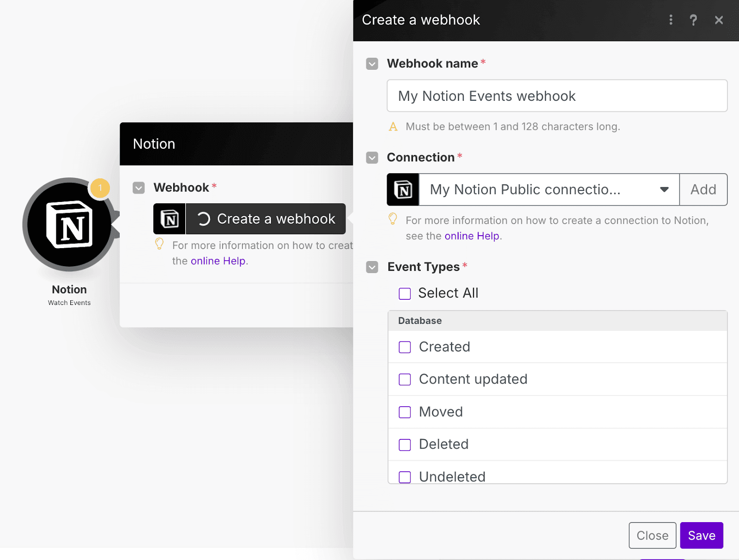Screen dimensions: 739x560
Task: Click the Webhook name text field
Action: pyautogui.click(x=557, y=96)
